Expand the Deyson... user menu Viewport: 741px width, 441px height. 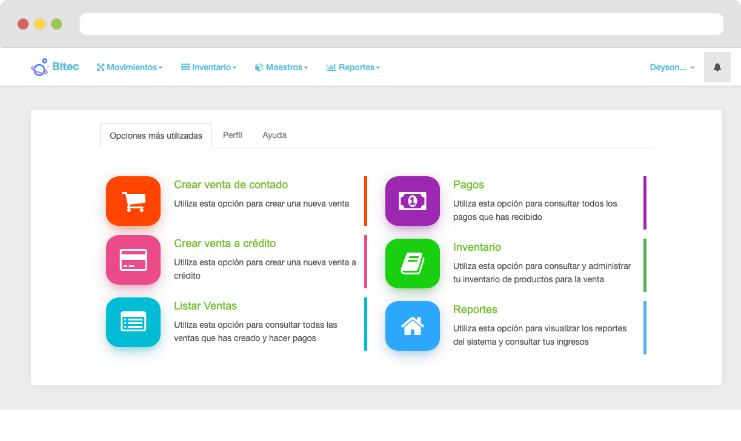[672, 67]
